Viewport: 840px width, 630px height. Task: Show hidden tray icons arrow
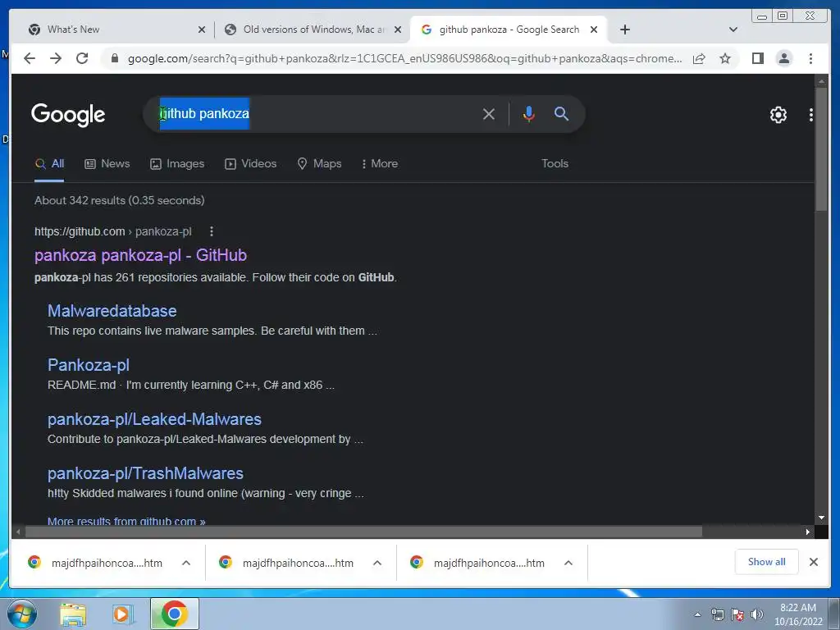coord(697,614)
